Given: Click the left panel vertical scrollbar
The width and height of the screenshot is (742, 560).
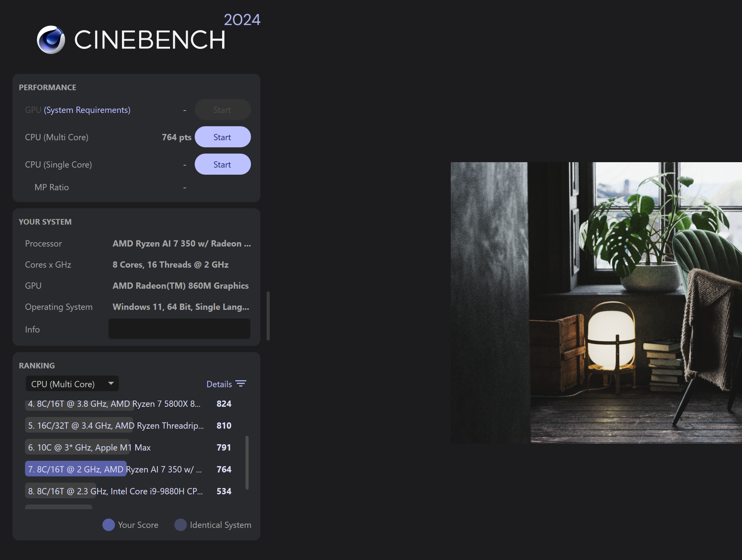Looking at the screenshot, I should [268, 316].
